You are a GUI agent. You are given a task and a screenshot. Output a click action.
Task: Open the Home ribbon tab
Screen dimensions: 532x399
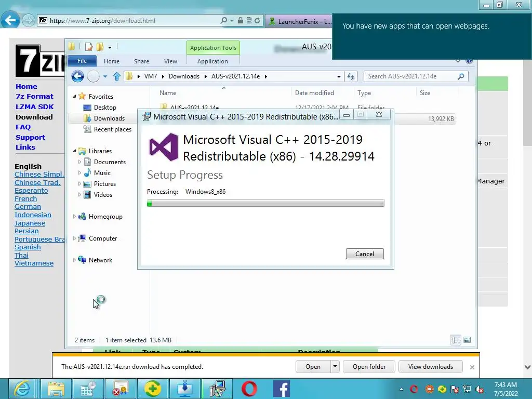point(112,61)
